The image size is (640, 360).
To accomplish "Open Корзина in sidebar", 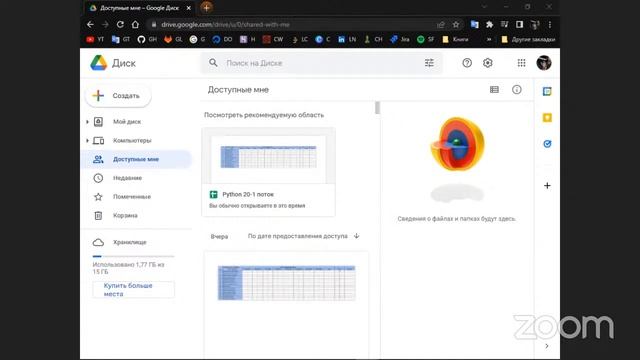I will [x=125, y=216].
